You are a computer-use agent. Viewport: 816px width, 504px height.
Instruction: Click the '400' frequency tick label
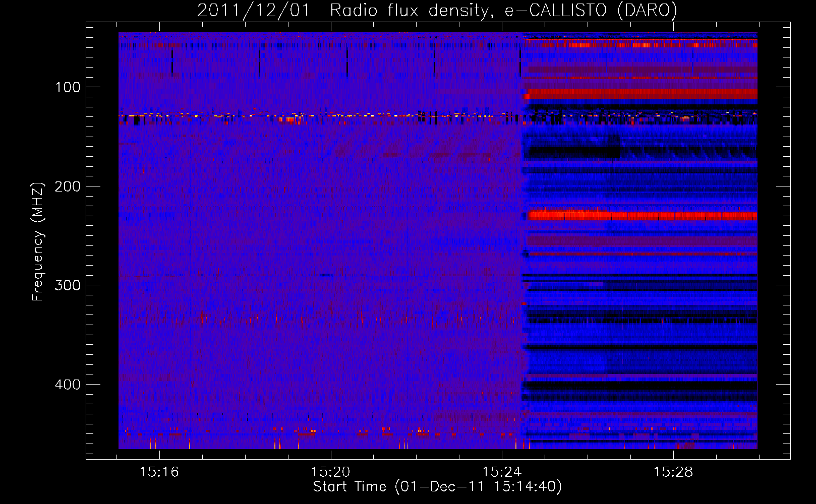point(68,385)
